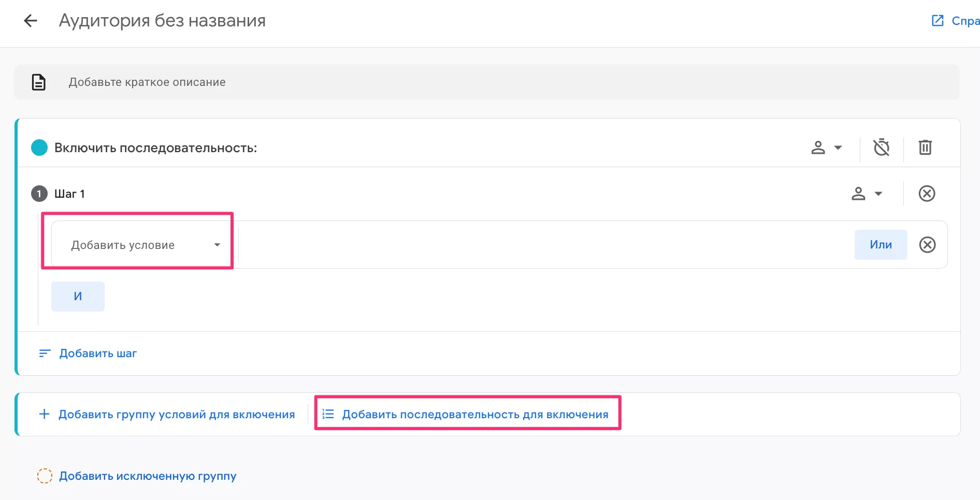
Task: Remove Step 1 with circled X
Action: click(x=927, y=194)
